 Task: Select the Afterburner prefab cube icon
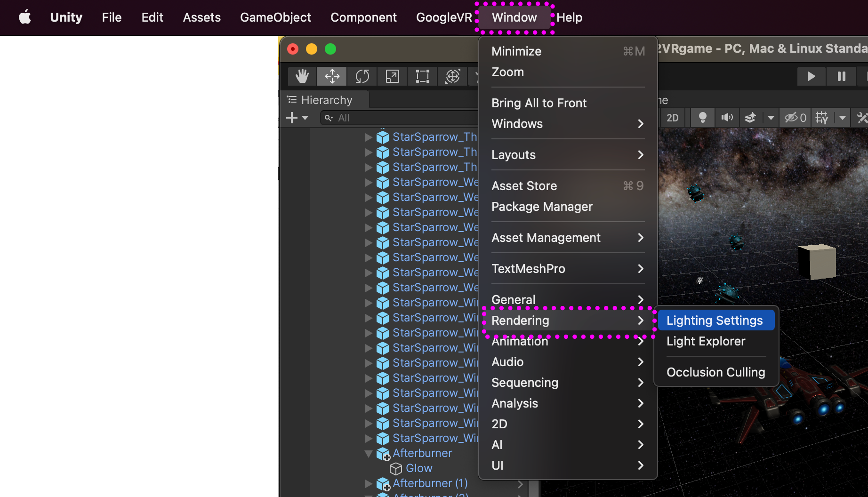(x=383, y=454)
